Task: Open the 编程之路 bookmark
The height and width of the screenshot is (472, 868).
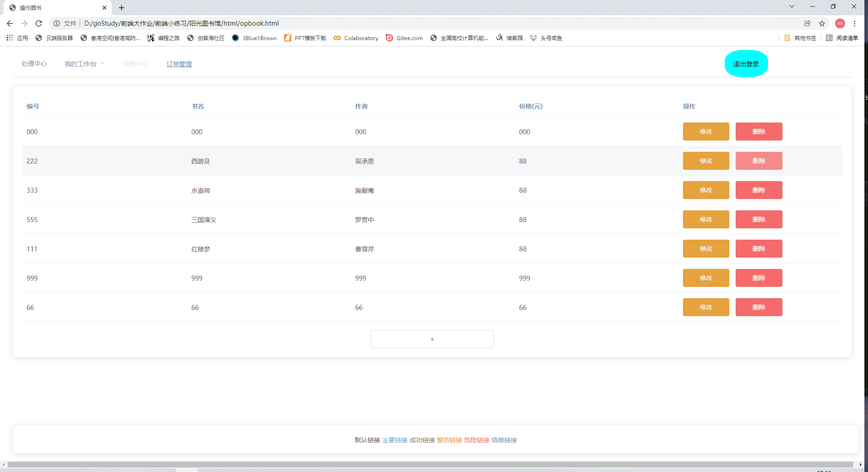Action: (x=163, y=38)
